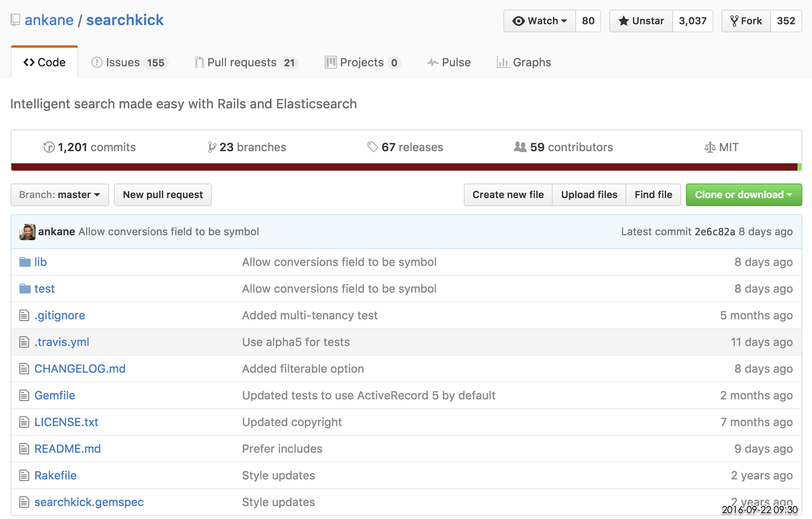The image size is (812, 519).
Task: Click the file icon for CHANGELOG.md
Action: point(24,368)
